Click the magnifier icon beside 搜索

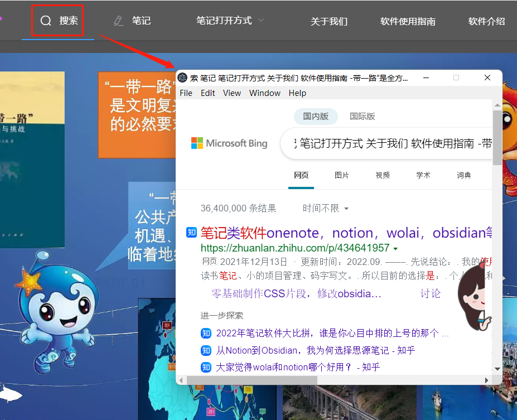pos(46,21)
